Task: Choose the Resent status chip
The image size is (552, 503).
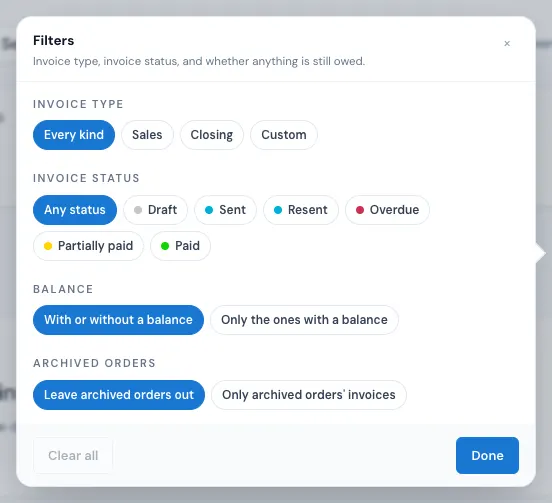Action: tap(301, 210)
